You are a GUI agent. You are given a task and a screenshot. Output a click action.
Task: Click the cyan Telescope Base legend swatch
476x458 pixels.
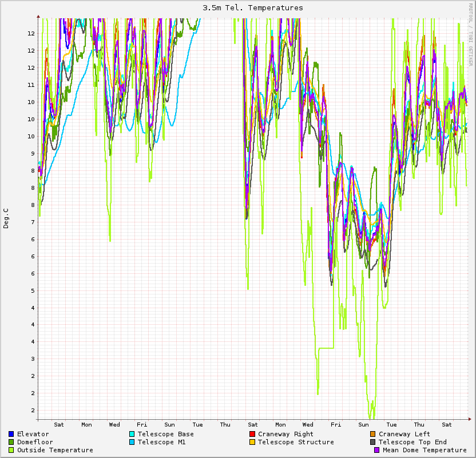(132, 434)
